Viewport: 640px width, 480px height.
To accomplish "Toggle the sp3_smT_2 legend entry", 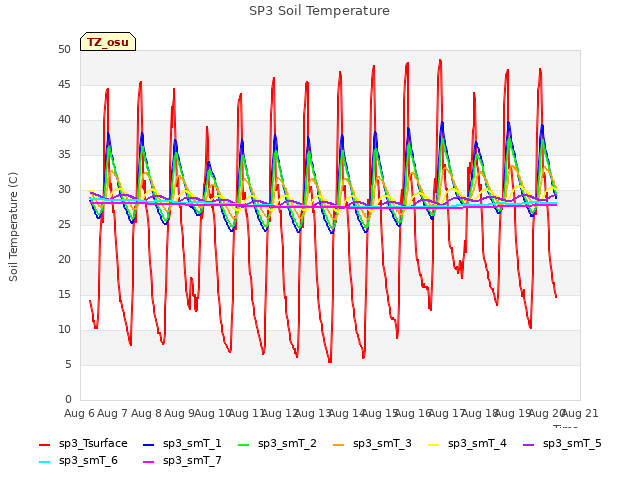I will (277, 444).
